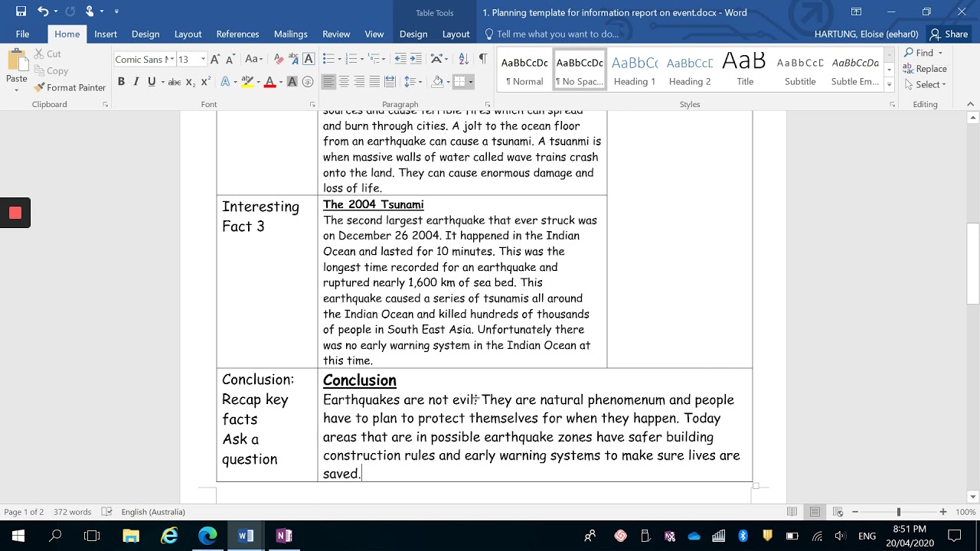Image resolution: width=980 pixels, height=551 pixels.
Task: Adjust the zoom slider
Action: (x=899, y=512)
